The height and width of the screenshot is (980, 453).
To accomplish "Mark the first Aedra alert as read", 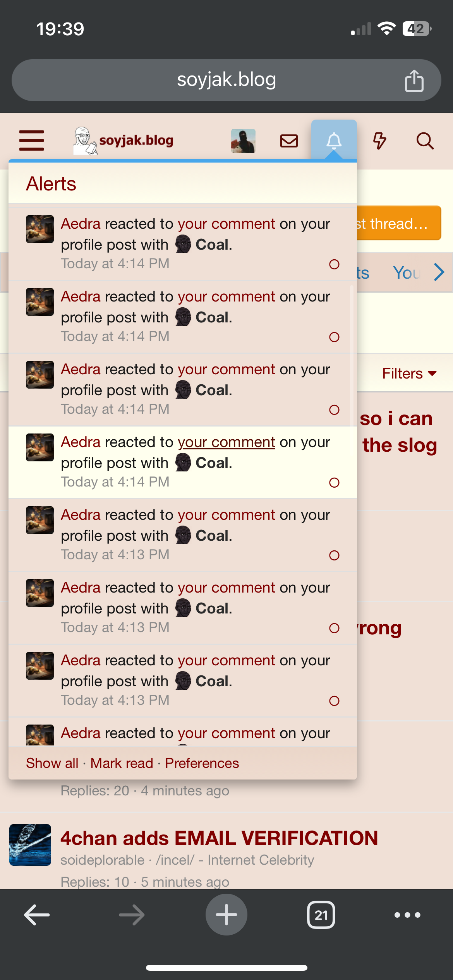I will (x=334, y=264).
